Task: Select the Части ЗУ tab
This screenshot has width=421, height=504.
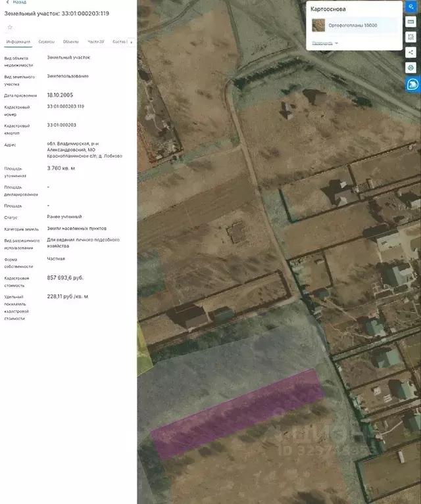Action: [96, 41]
